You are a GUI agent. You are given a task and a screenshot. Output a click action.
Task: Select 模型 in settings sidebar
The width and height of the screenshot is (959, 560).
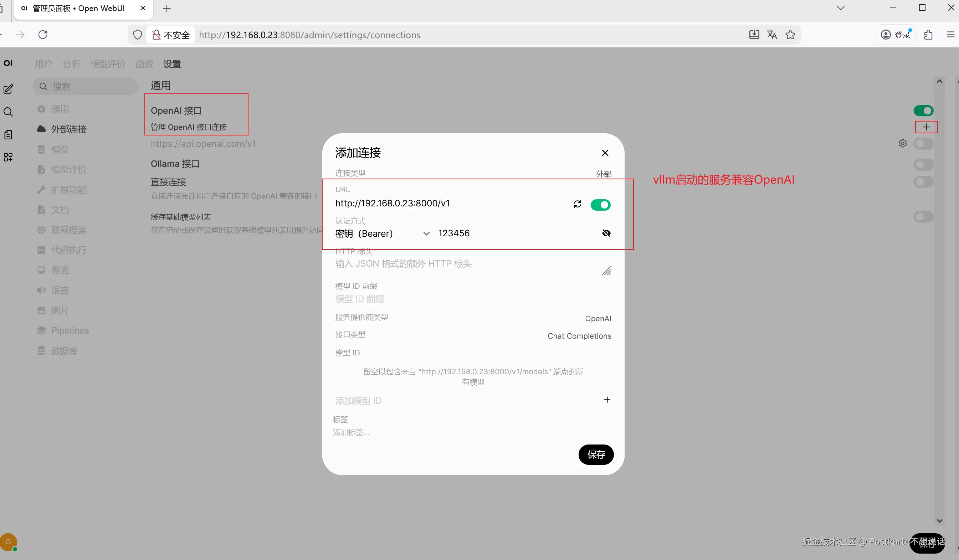pos(60,149)
